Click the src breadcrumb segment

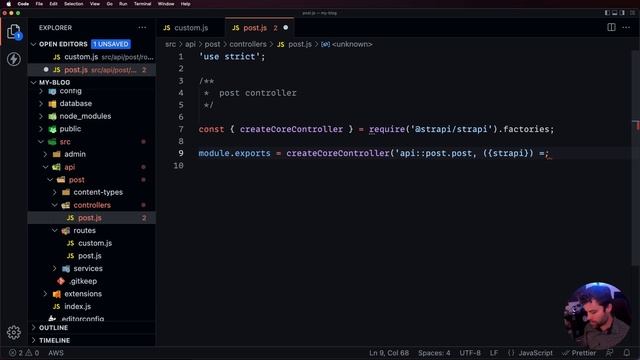171,44
